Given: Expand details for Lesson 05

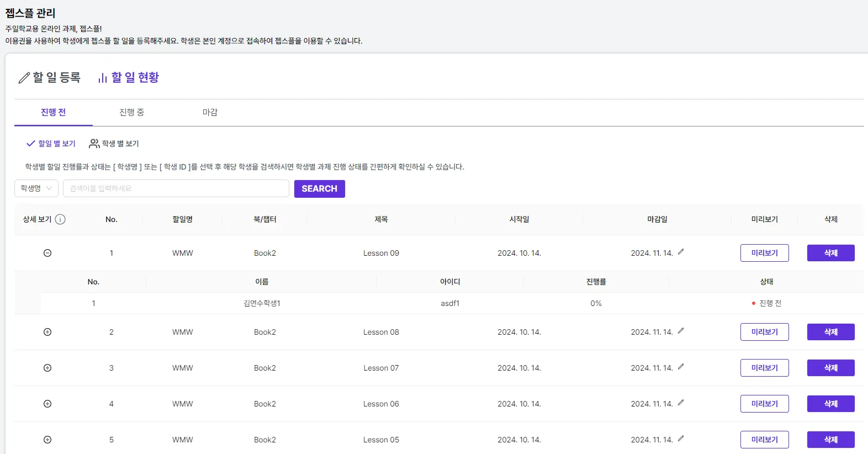Looking at the screenshot, I should [47, 440].
